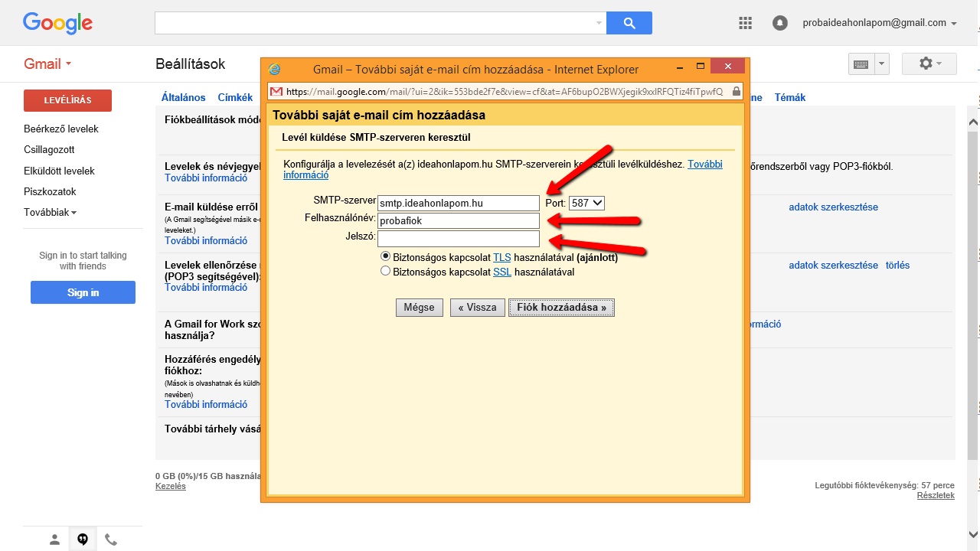Select secure connection using SSL radio button
Image resolution: width=980 pixels, height=551 pixels.
[x=386, y=271]
